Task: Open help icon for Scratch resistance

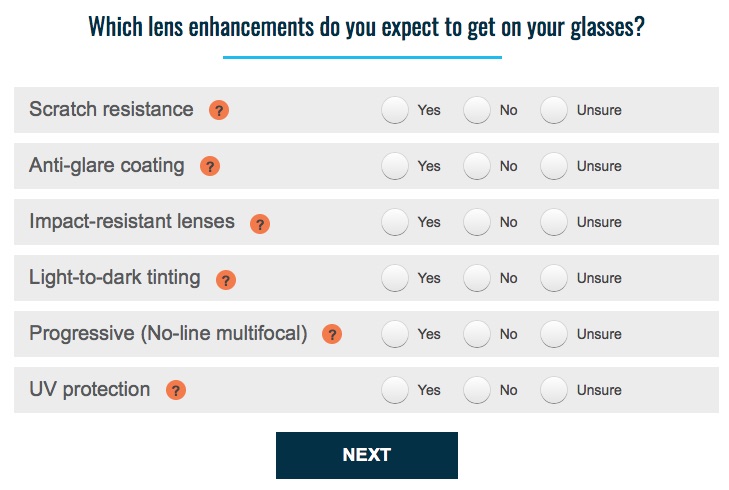Action: [x=219, y=110]
